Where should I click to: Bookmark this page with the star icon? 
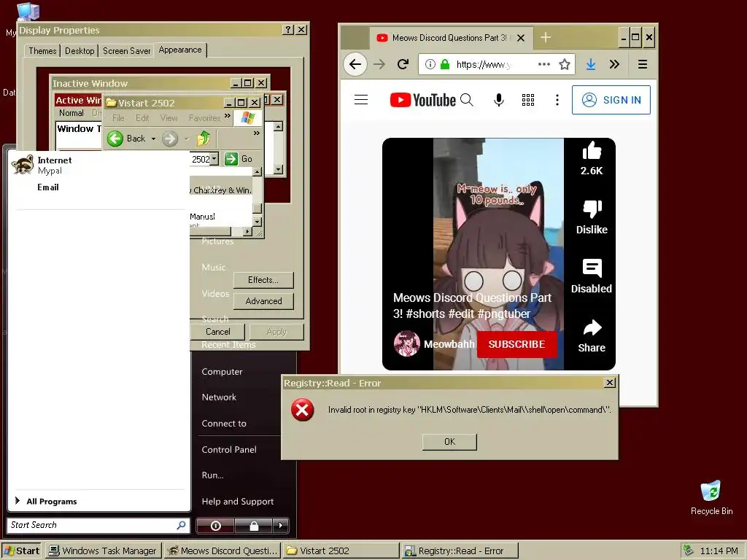(565, 64)
